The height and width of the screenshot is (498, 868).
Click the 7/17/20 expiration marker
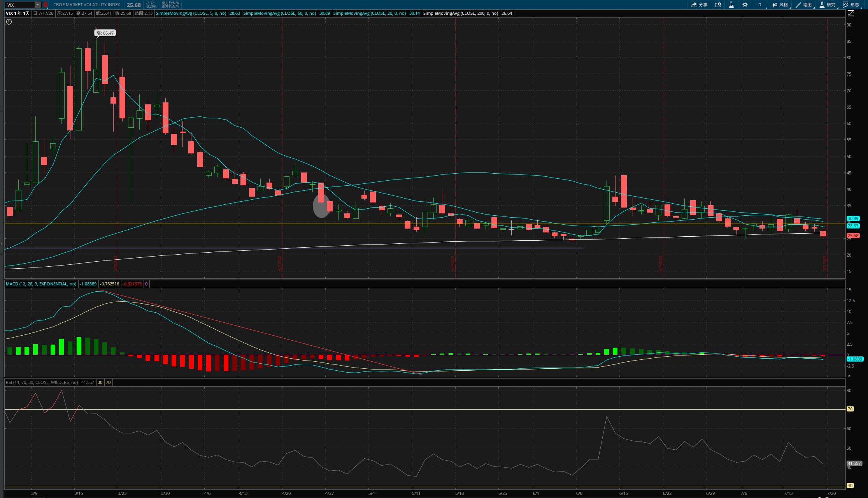point(825,263)
